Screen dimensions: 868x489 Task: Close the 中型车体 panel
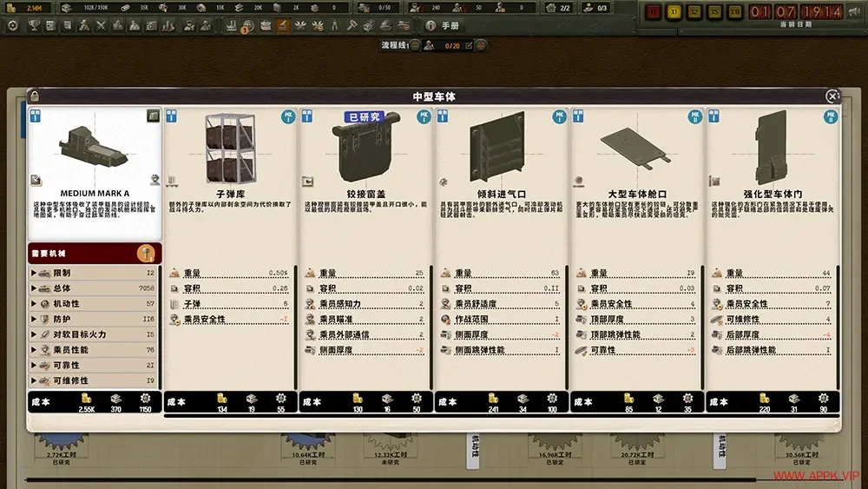tap(832, 96)
